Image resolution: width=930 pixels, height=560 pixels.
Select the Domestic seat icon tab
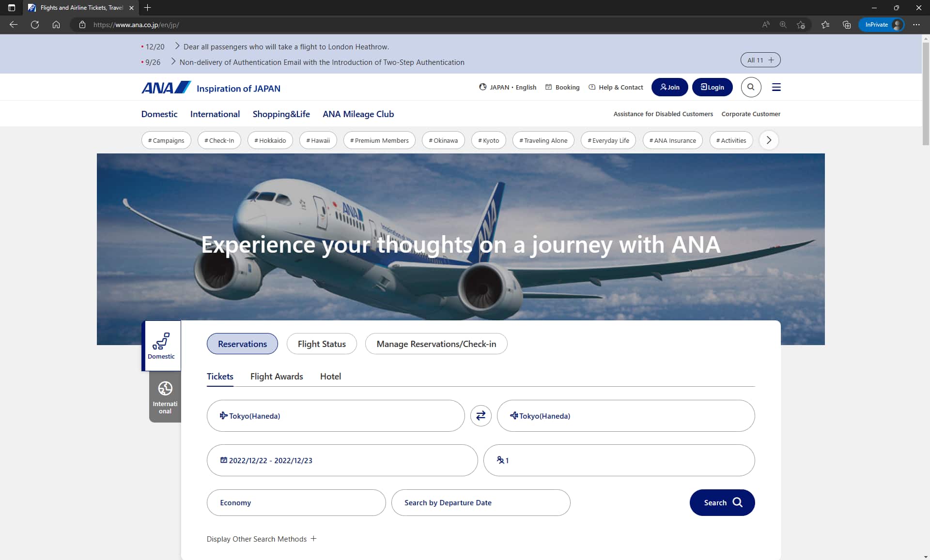[x=161, y=346]
